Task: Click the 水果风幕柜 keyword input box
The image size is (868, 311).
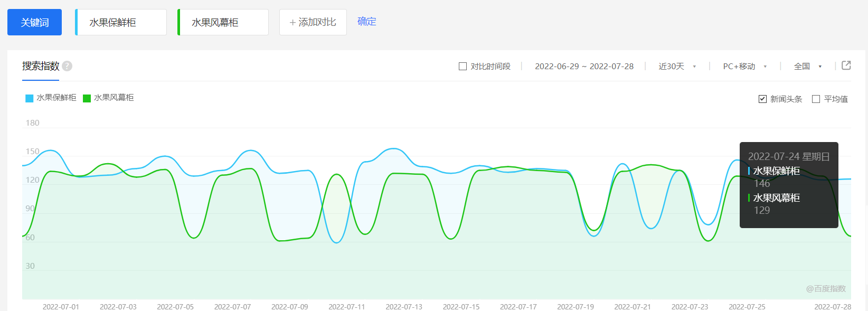Action: [223, 22]
